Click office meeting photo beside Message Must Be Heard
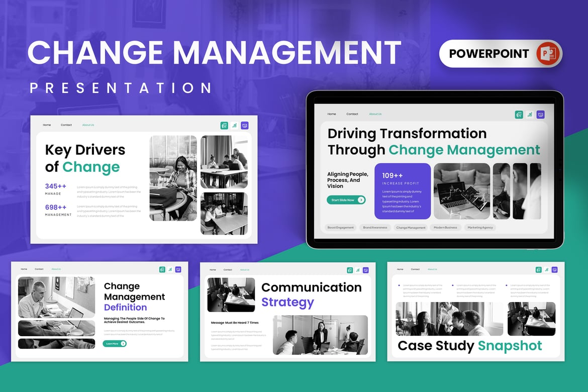Screen dimensions: 588x392 pos(320,335)
